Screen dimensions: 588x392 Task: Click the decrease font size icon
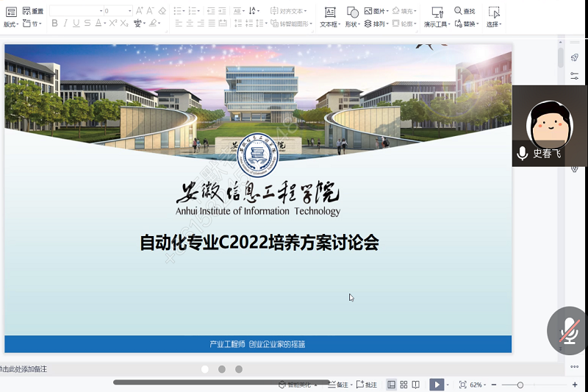tap(151, 11)
